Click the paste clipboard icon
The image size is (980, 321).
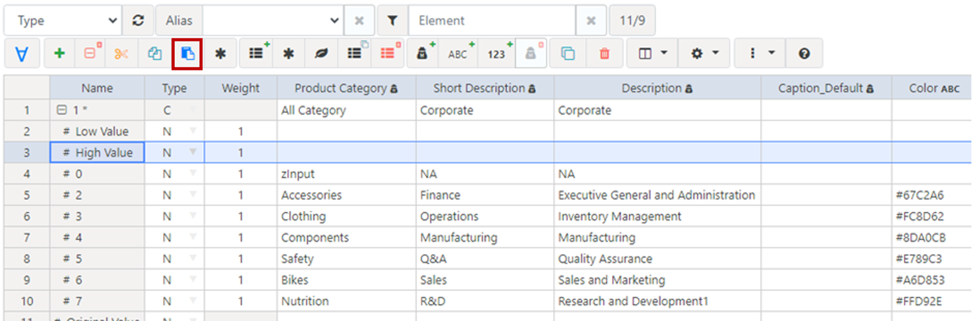(187, 54)
